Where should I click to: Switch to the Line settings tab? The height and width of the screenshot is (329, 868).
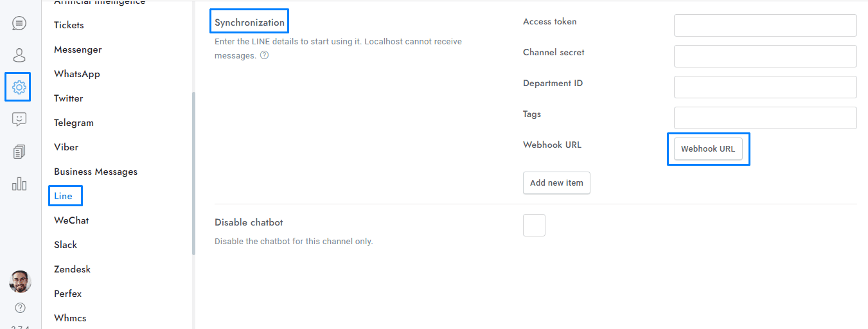click(x=64, y=196)
